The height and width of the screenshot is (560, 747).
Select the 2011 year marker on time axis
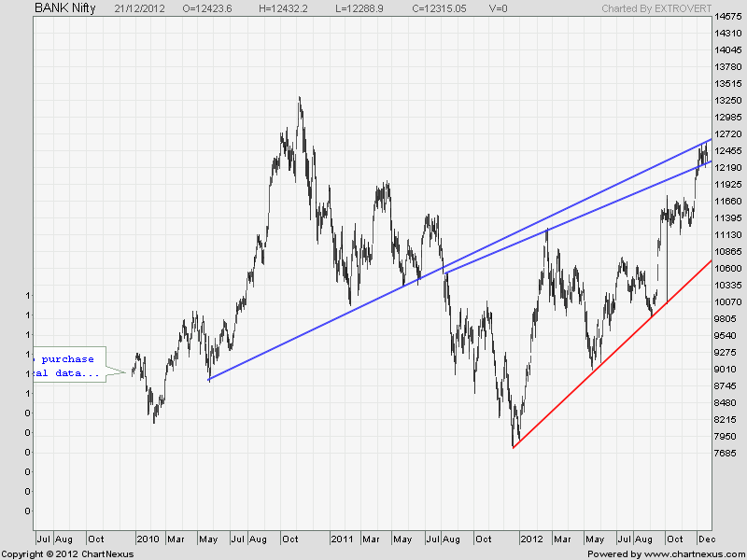(x=342, y=539)
